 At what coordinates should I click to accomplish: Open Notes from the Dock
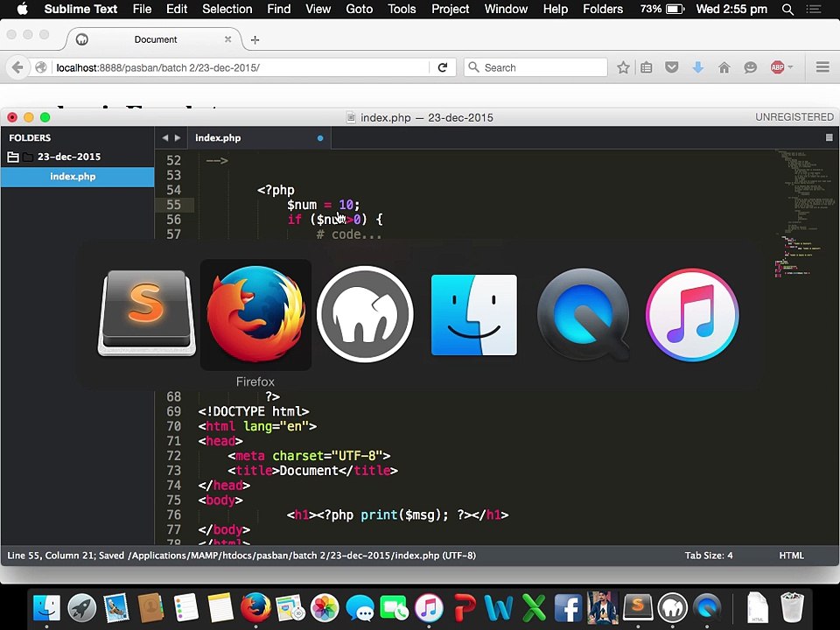220,608
